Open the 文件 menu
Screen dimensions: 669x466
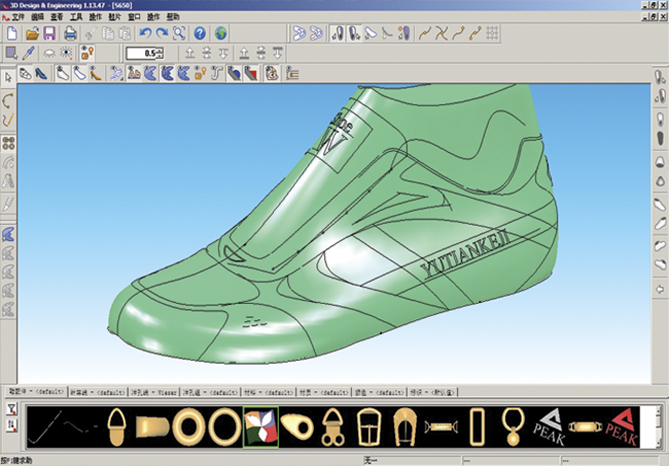(18, 17)
